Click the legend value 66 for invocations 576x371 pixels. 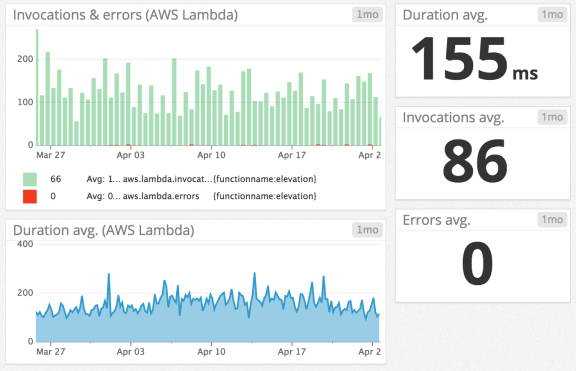[56, 179]
